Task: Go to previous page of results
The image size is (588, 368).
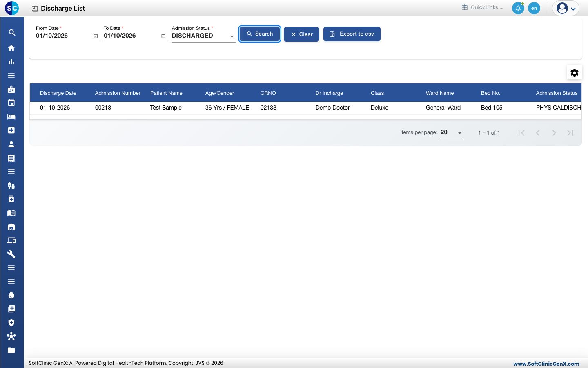Action: 538,133
